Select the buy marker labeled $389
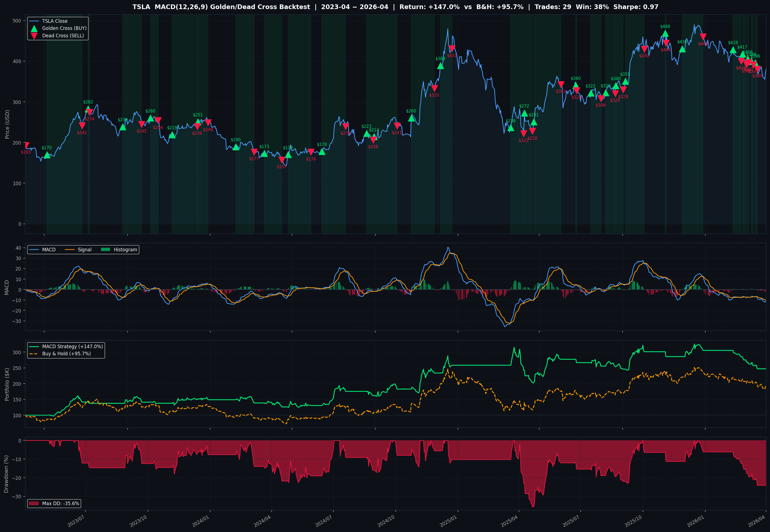Viewport: 770px width, 532px height. pyautogui.click(x=440, y=66)
